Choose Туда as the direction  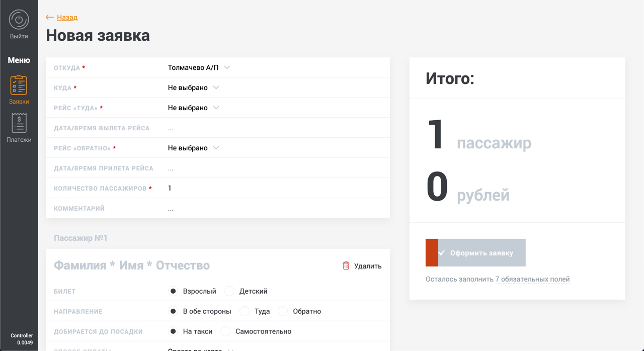pyautogui.click(x=245, y=311)
